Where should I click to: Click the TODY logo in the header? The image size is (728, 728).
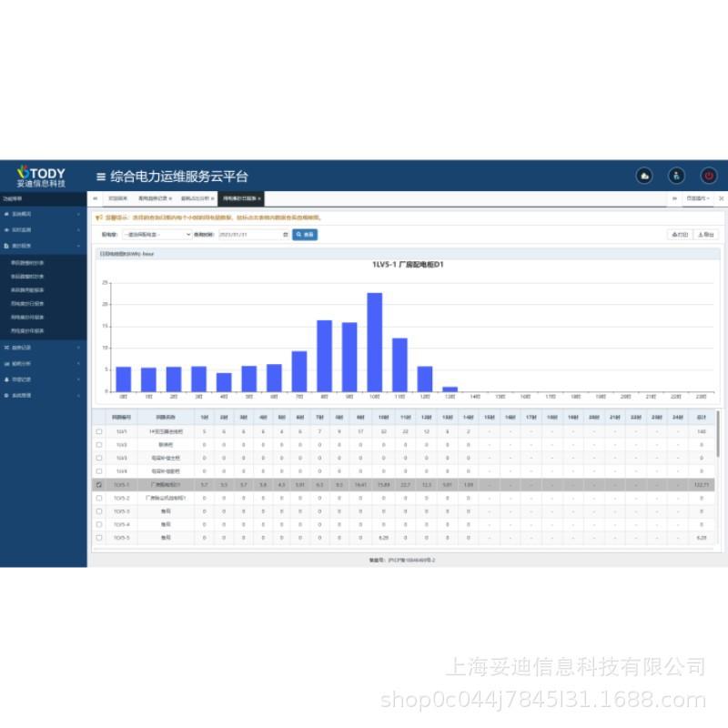pos(41,177)
